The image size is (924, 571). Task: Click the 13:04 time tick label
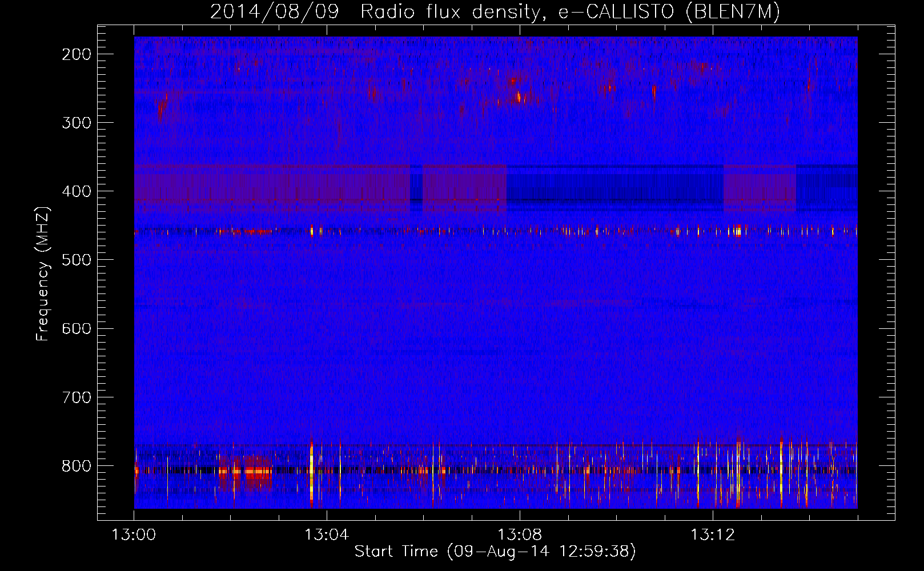327,535
